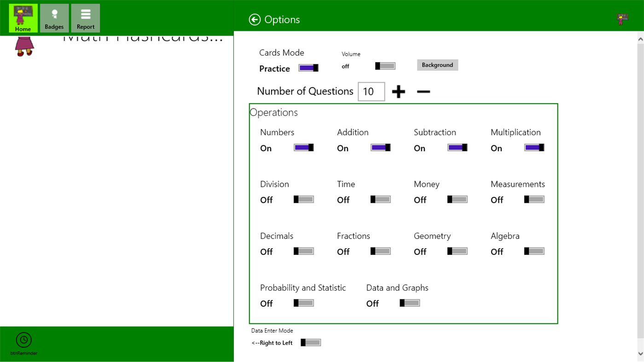644x362 pixels.
Task: Turn on Probability and Statistic
Action: pos(303,303)
